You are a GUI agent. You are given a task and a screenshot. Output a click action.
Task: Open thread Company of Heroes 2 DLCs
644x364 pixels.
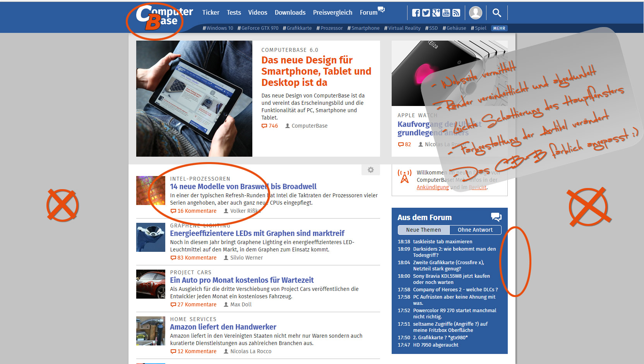coord(456,289)
